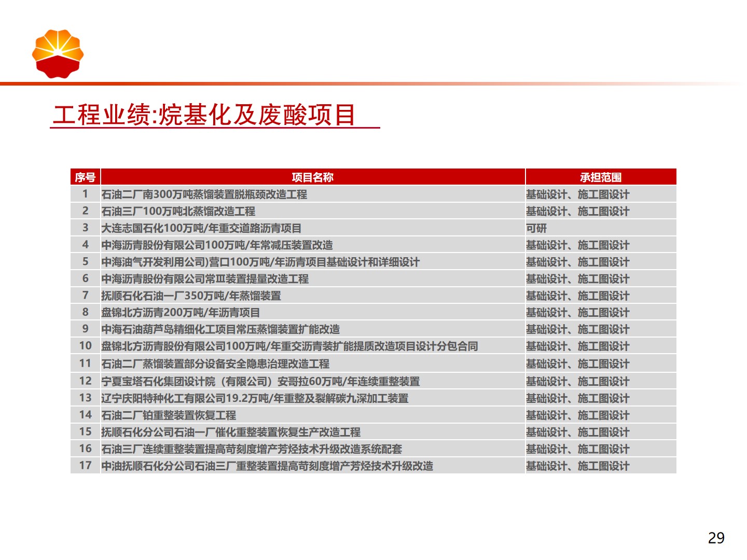This screenshot has height=560, width=747.
Task: Click serial number 17 cell
Action: (85, 466)
